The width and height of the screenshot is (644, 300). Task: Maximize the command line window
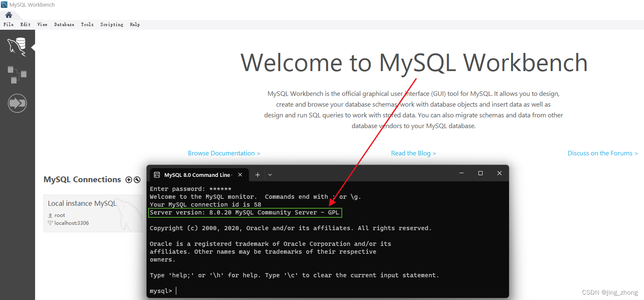(x=481, y=174)
